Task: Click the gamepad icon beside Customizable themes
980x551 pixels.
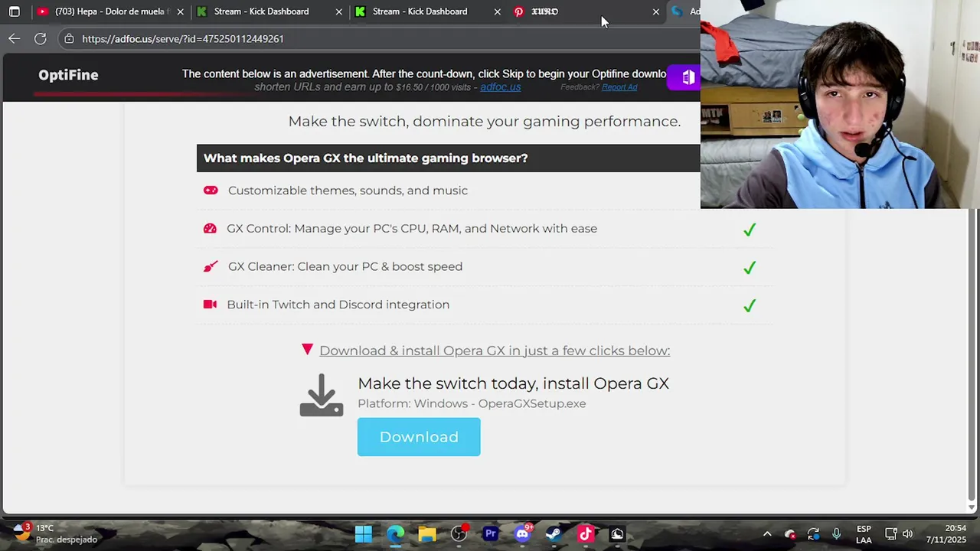Action: [211, 190]
